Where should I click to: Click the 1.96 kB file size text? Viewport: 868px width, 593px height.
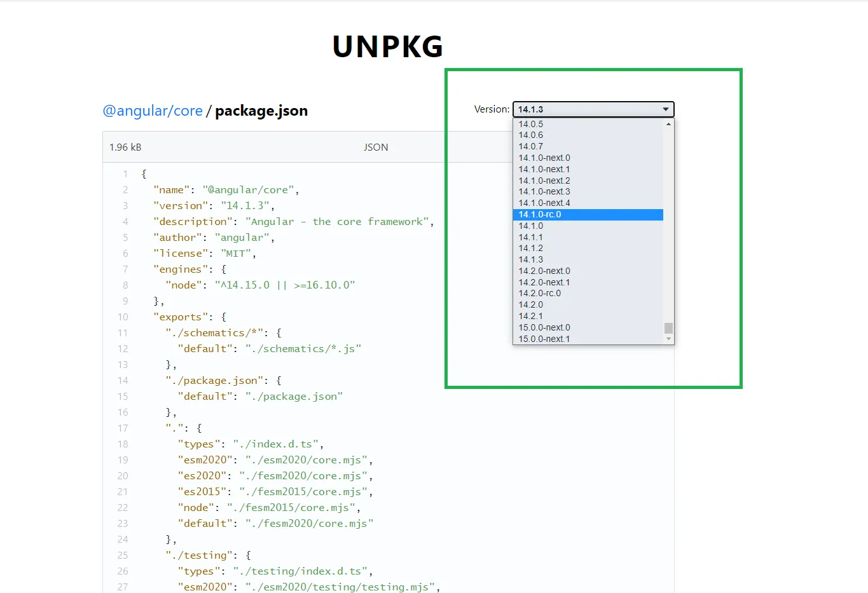point(125,147)
